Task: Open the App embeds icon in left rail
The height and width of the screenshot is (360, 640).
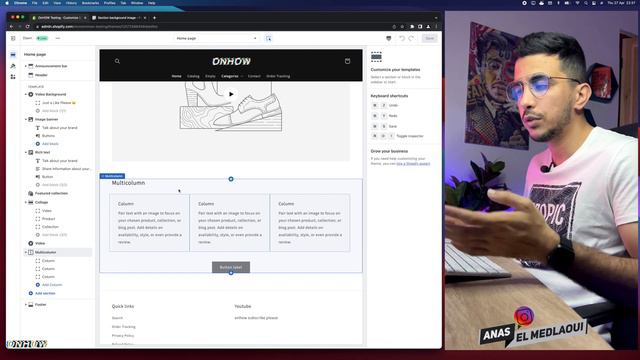Action: [x=13, y=77]
